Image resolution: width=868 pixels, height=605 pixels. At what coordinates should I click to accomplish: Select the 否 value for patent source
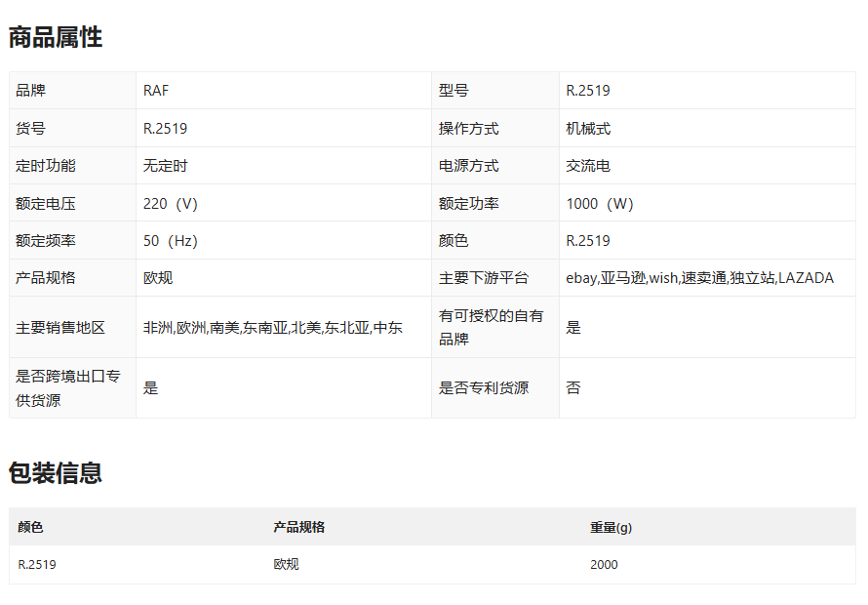[x=573, y=388]
